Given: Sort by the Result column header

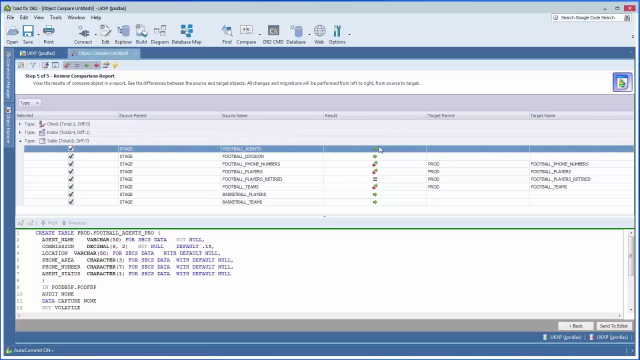Looking at the screenshot, I should point(375,116).
